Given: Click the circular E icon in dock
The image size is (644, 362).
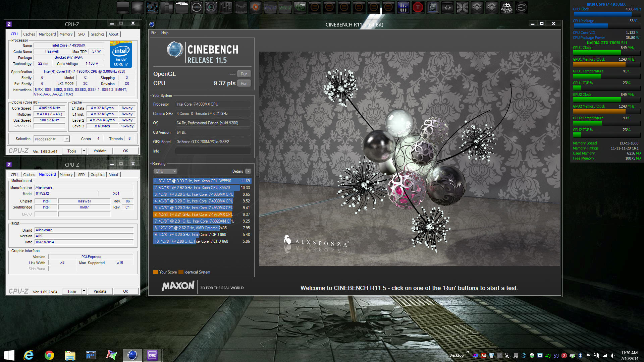Looking at the screenshot, I should [521, 7].
